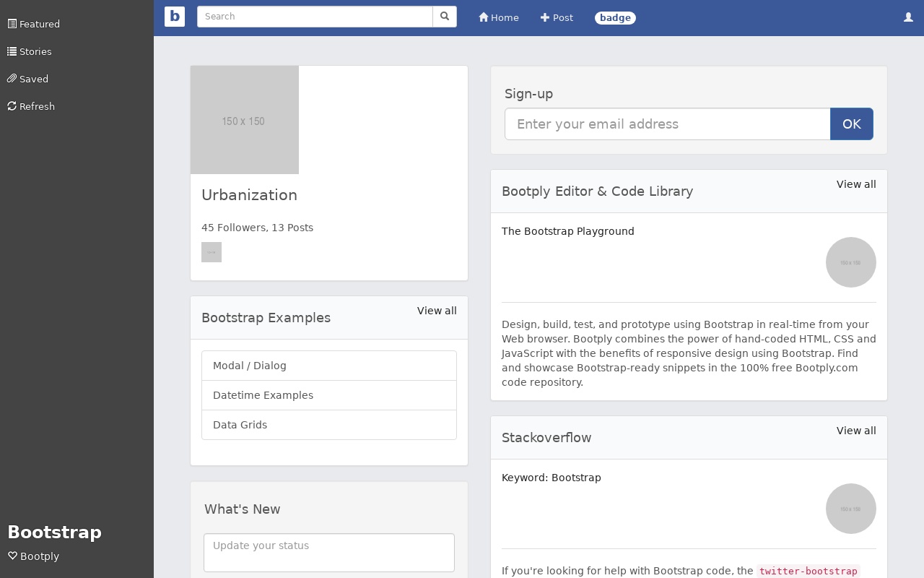
Task: Select the Datetime Examples list item
Action: click(x=329, y=395)
